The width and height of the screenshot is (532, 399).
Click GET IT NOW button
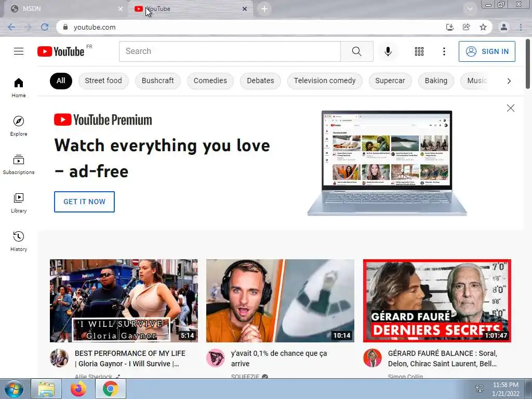pyautogui.click(x=85, y=202)
